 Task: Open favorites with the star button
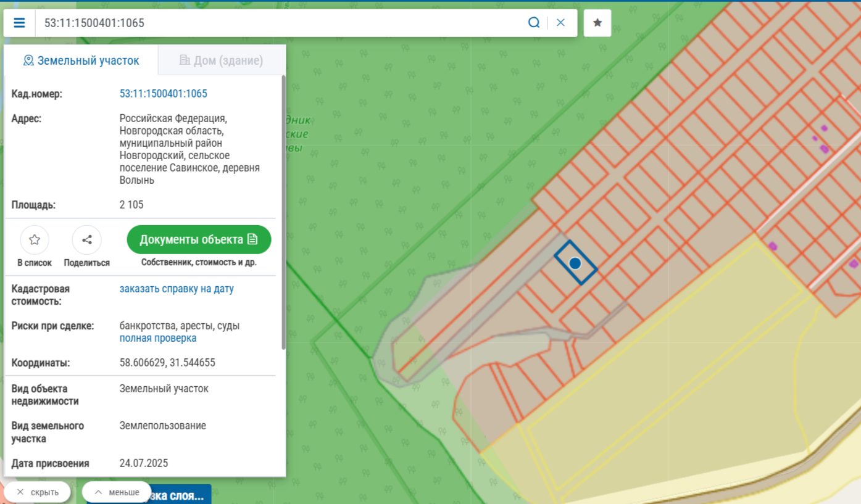[597, 23]
